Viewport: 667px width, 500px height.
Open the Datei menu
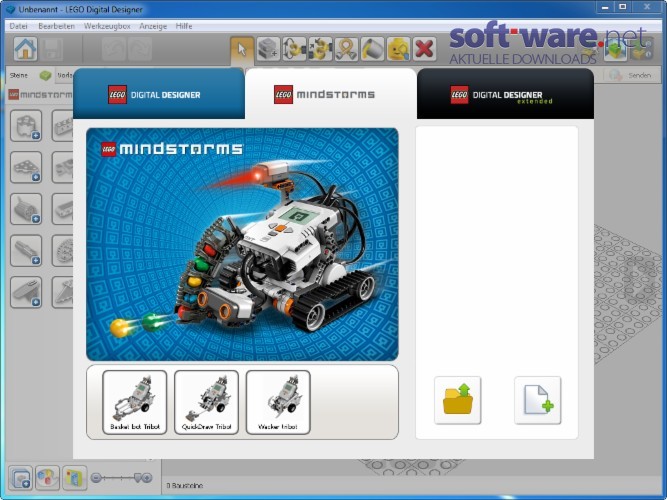[18, 26]
